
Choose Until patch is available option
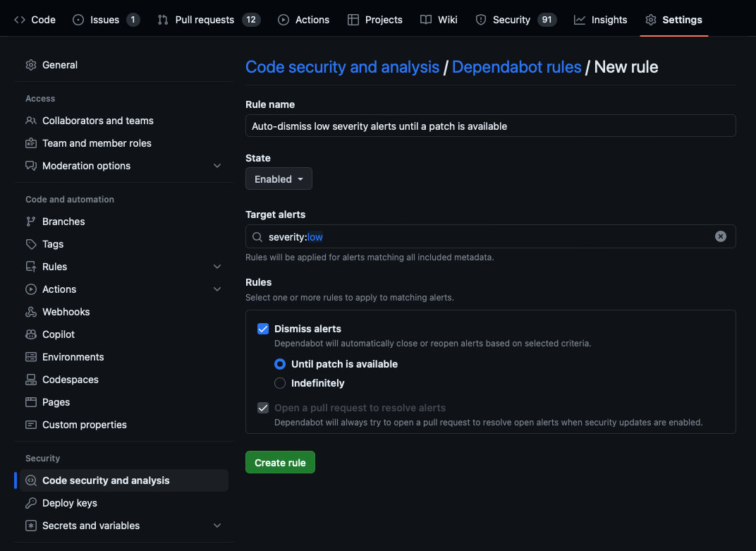click(280, 364)
